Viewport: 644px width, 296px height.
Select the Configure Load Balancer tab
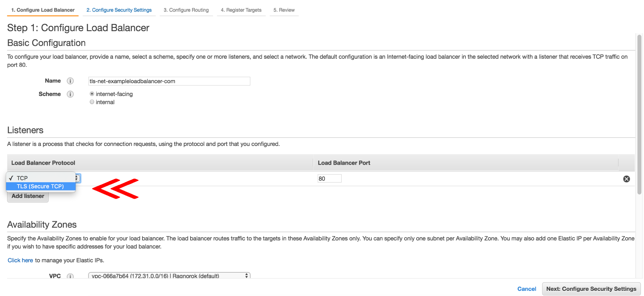[43, 10]
